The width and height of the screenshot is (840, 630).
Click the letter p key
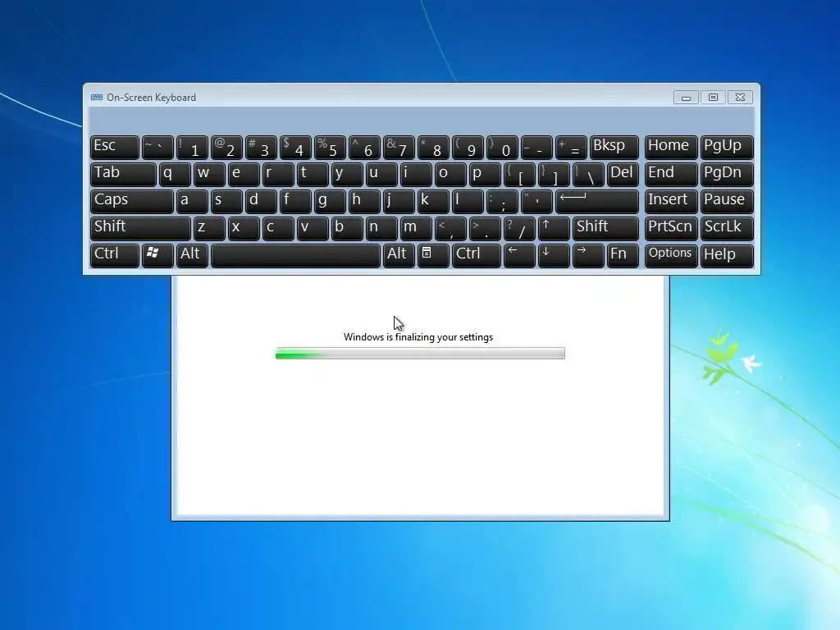485,174
